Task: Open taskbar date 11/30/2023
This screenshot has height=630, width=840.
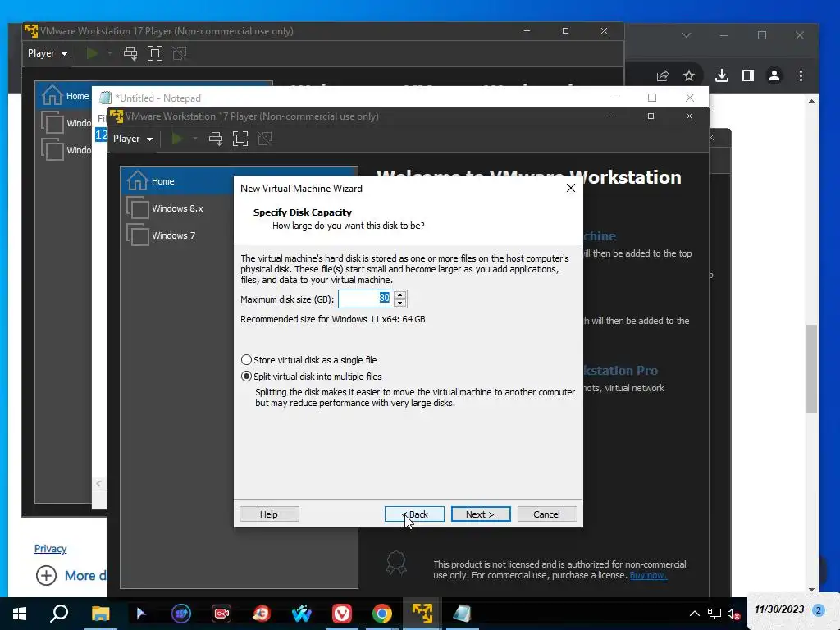Action: tap(779, 609)
